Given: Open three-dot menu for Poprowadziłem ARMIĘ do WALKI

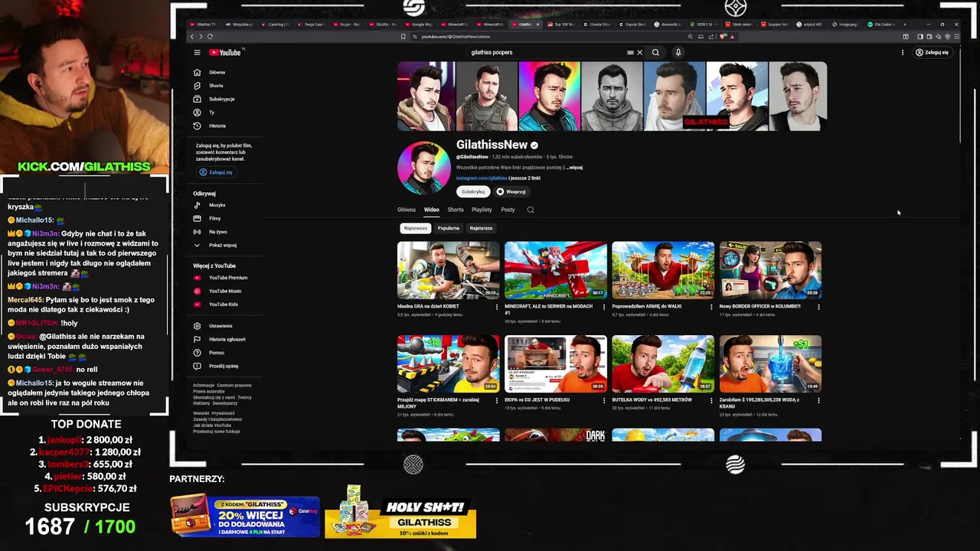Looking at the screenshot, I should click(x=711, y=307).
